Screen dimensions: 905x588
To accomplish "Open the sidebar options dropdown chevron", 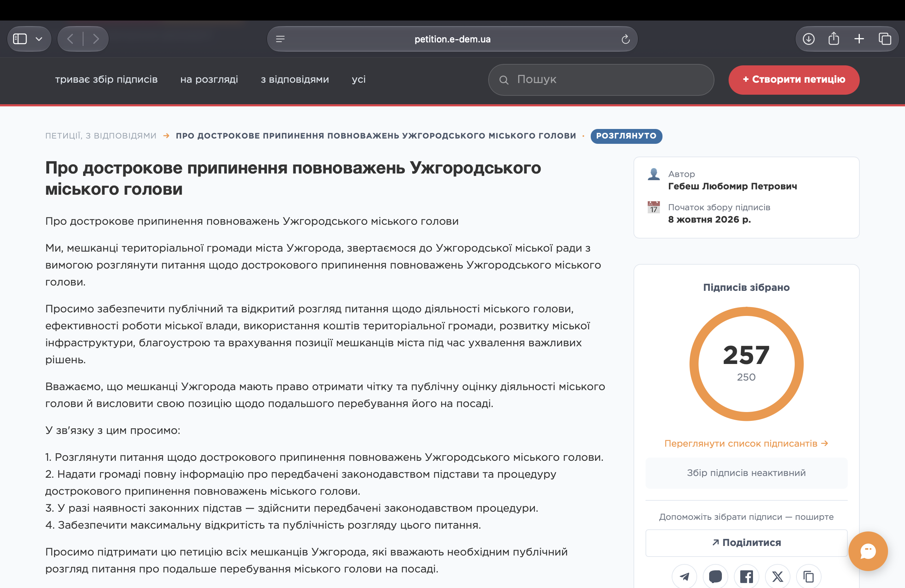I will (39, 39).
